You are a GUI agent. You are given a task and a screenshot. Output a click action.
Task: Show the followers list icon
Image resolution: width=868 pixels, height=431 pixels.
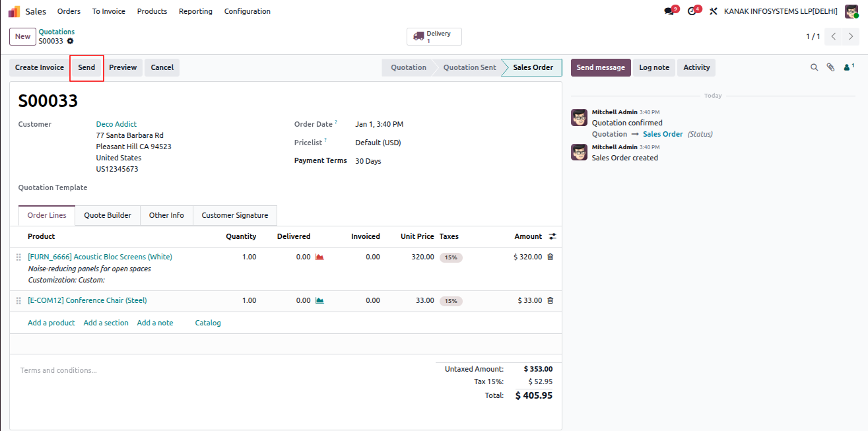(849, 67)
